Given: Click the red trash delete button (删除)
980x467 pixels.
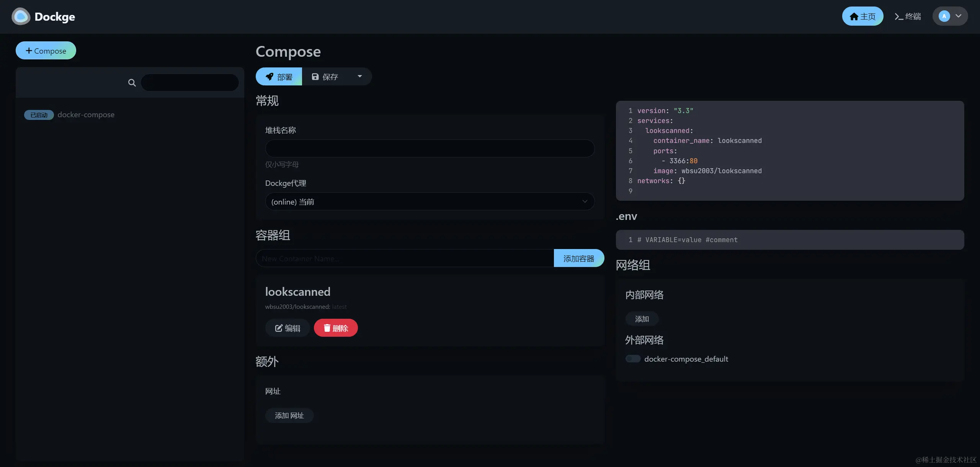Looking at the screenshot, I should 336,328.
